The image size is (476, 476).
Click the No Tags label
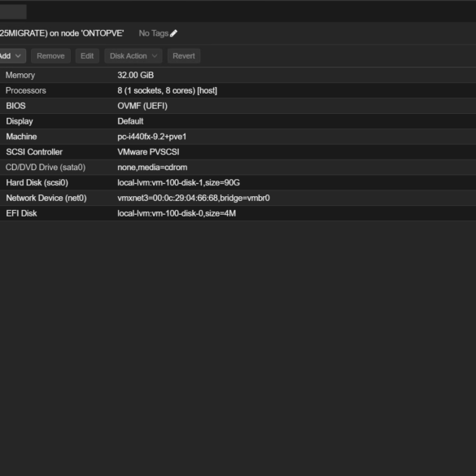(154, 33)
